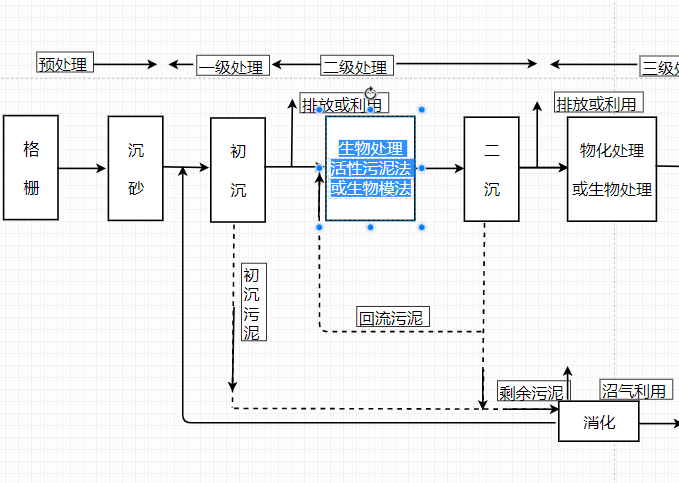Click the 二级处理 label
The height and width of the screenshot is (483, 679).
pos(357,65)
